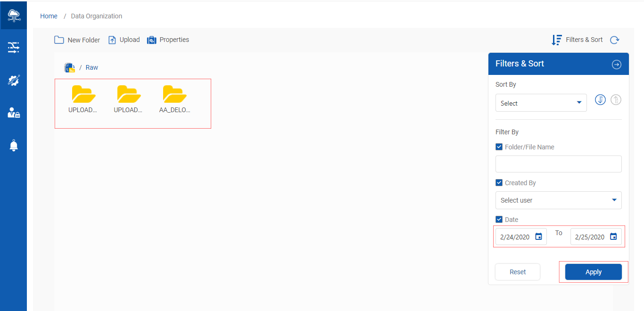Click the start date field 2/24/2020
The image size is (644, 311).
[521, 237]
